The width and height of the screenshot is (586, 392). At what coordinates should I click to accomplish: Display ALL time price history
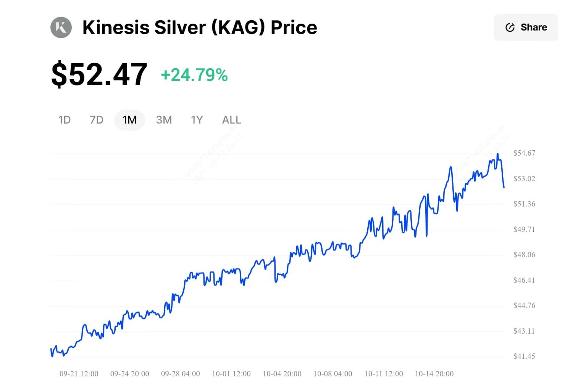point(231,120)
